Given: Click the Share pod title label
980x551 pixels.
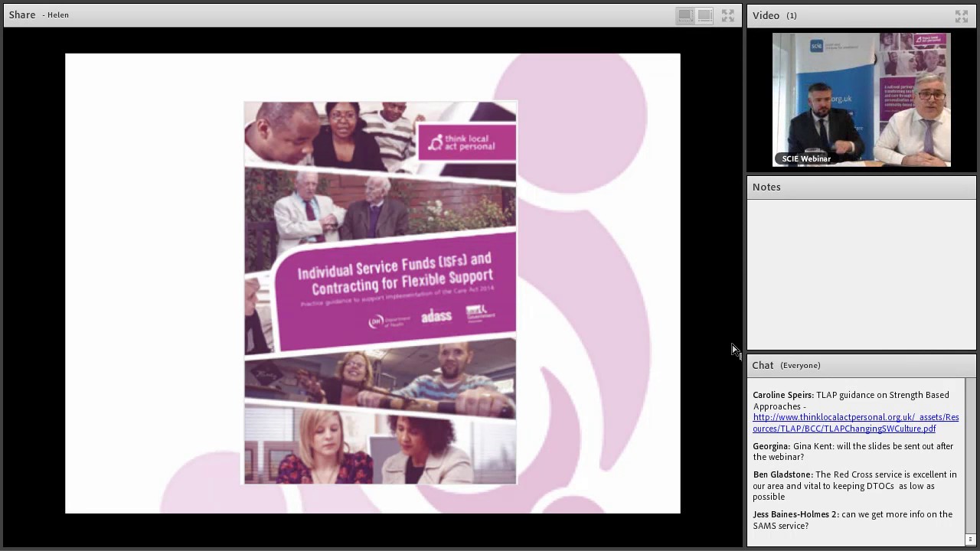Looking at the screenshot, I should point(22,15).
